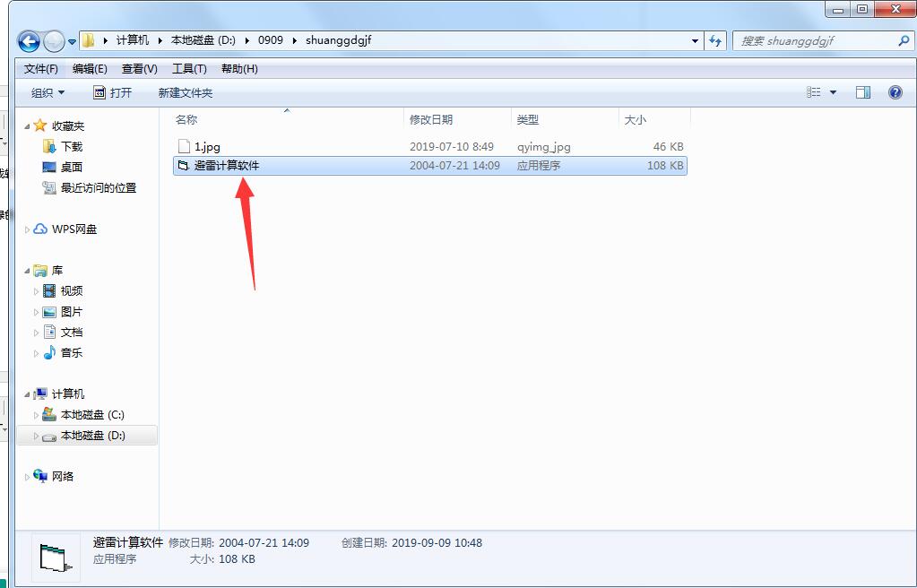
Task: Select shuanggdgjf in the address breadcrumb
Action: pos(338,40)
